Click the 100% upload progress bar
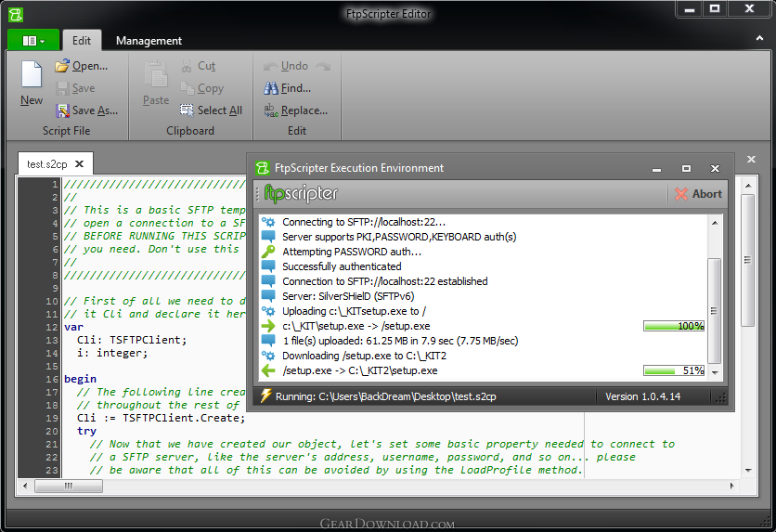The width and height of the screenshot is (776, 532). pyautogui.click(x=674, y=326)
